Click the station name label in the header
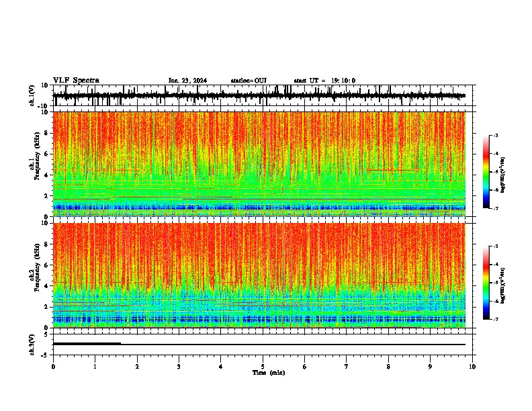 coord(249,81)
